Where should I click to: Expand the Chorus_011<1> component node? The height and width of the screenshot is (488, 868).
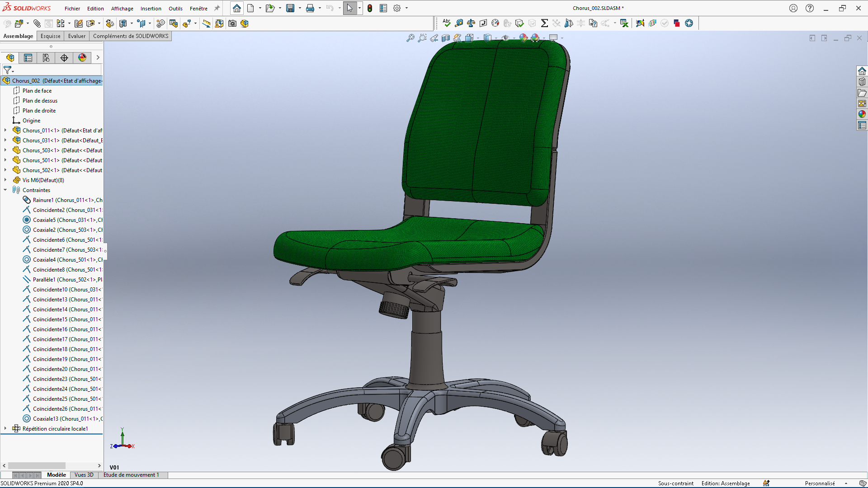(x=5, y=130)
